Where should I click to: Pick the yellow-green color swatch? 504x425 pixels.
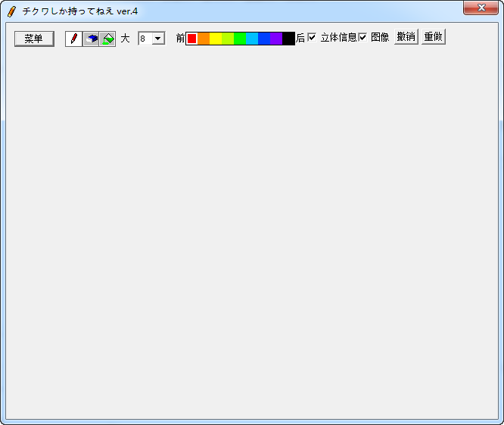tap(228, 39)
